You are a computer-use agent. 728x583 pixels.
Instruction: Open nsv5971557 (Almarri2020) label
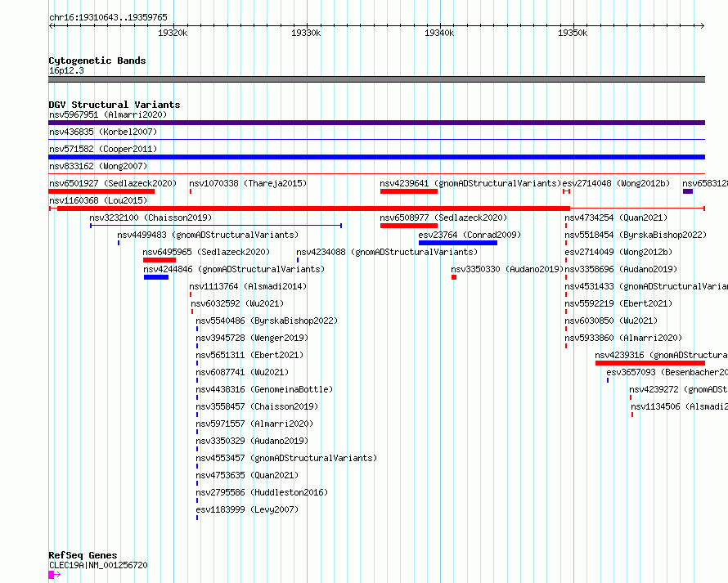[x=254, y=424]
